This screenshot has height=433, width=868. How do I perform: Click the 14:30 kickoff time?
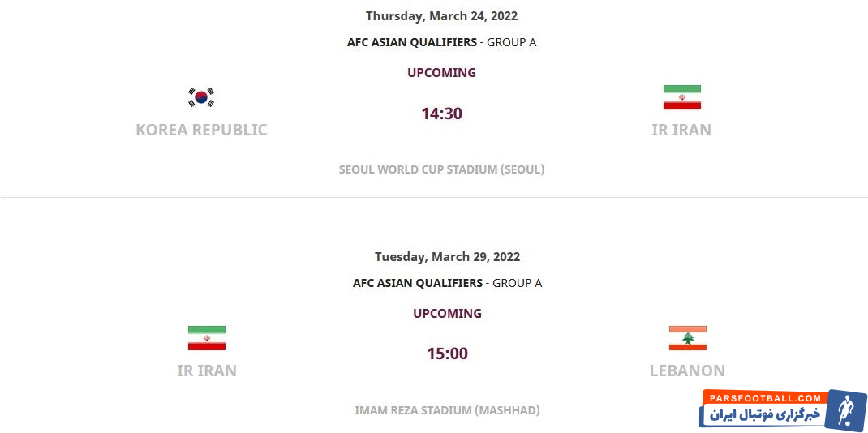(x=441, y=114)
